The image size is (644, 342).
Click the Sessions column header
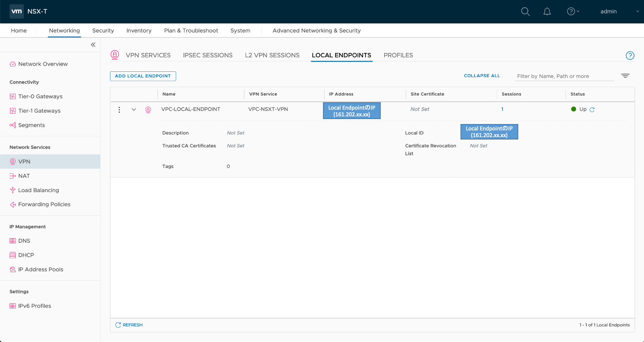click(512, 94)
